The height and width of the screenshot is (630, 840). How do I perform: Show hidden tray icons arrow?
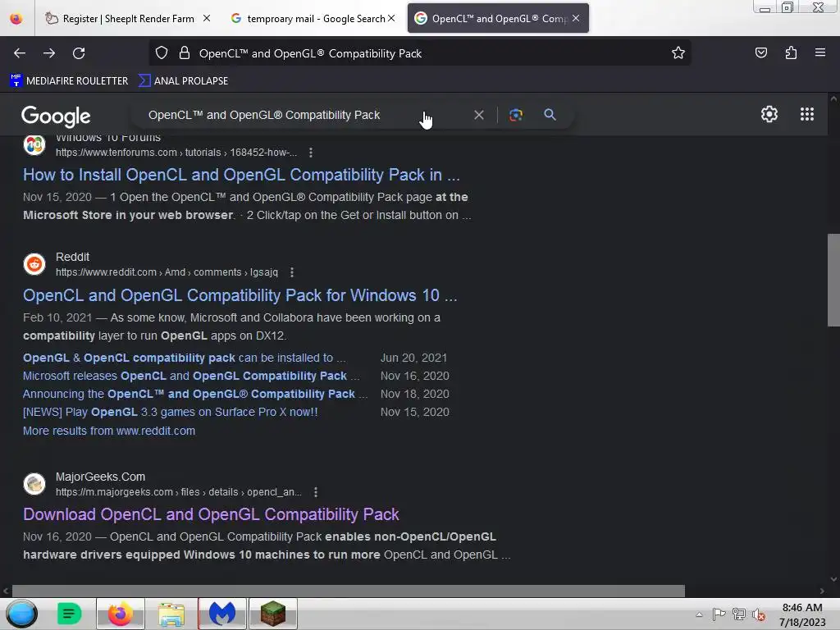pos(699,614)
